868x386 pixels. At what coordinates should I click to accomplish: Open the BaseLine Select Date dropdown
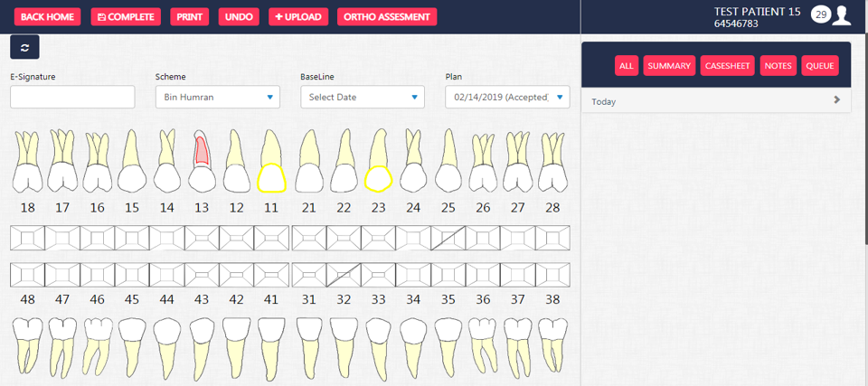363,97
